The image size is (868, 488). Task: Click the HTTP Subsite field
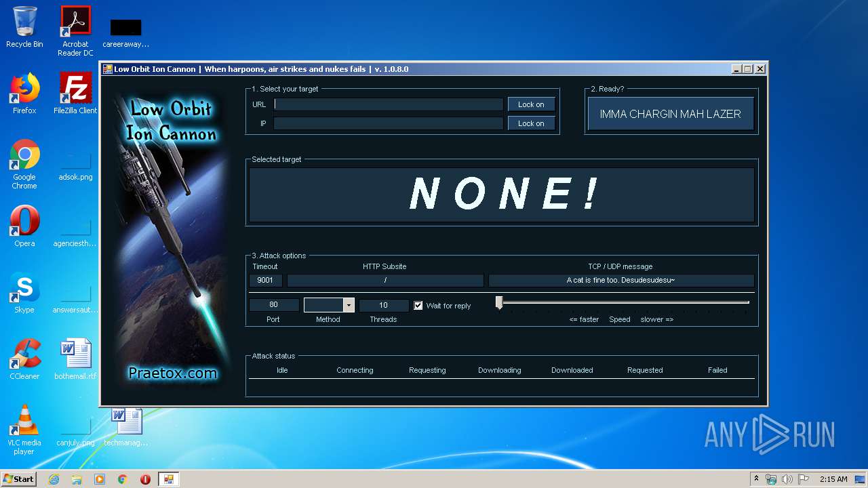pos(385,280)
